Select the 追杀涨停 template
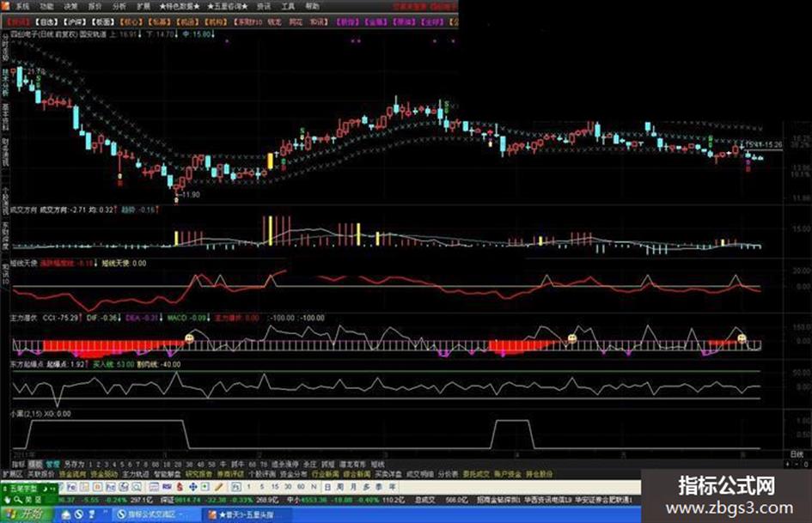The height and width of the screenshot is (523, 812). coord(285,464)
